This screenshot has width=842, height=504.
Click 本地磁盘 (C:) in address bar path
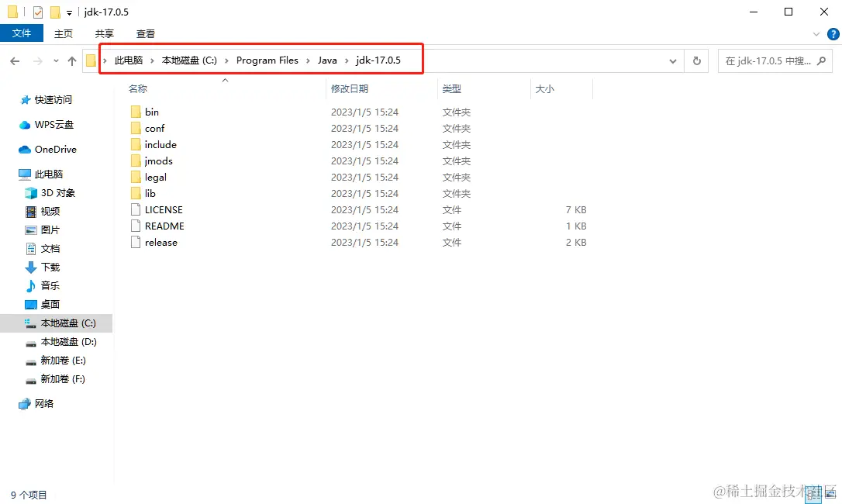(x=189, y=60)
